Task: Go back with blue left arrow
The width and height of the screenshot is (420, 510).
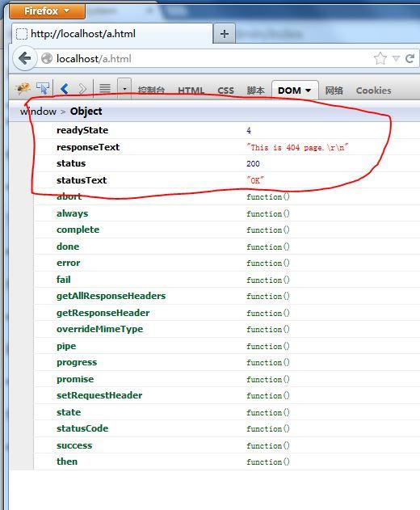Action: coord(65,88)
